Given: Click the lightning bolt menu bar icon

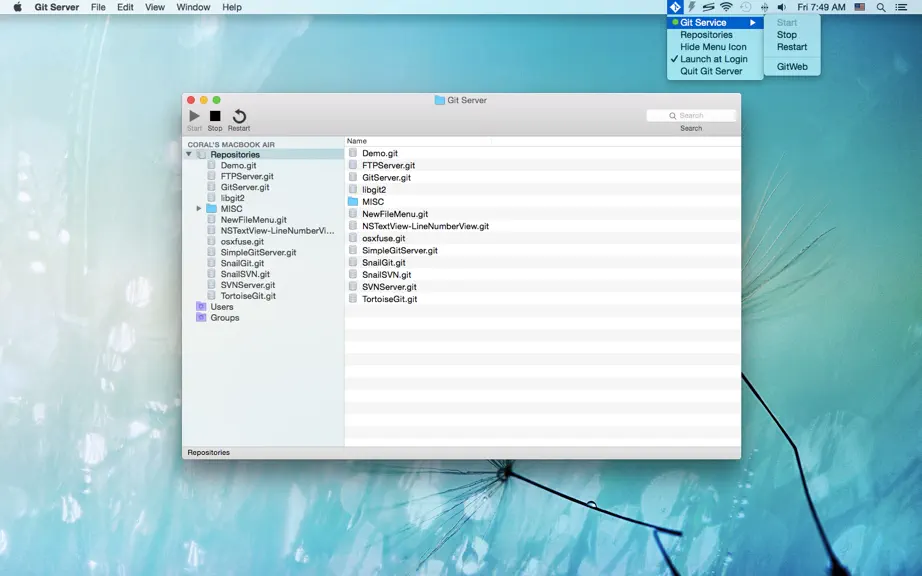Looking at the screenshot, I should tap(692, 7).
